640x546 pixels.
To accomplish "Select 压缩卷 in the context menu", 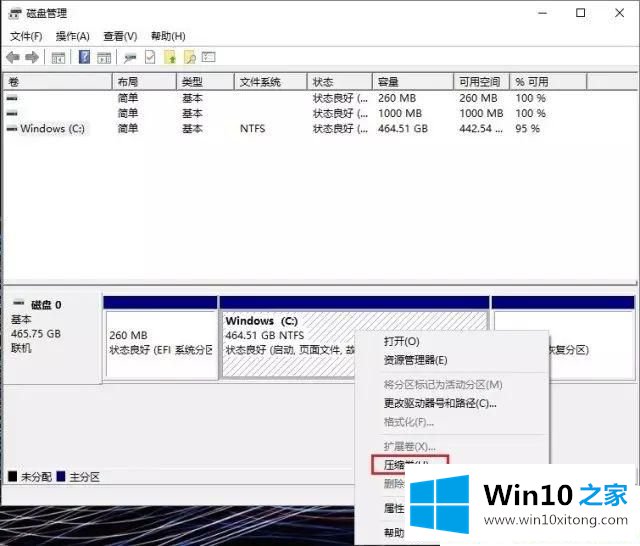I will point(410,465).
